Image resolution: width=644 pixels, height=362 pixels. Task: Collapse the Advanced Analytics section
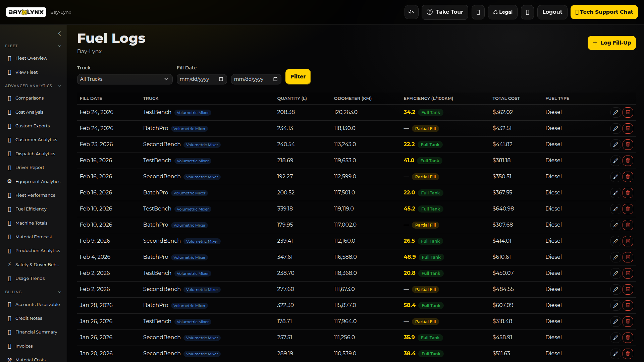(60, 86)
